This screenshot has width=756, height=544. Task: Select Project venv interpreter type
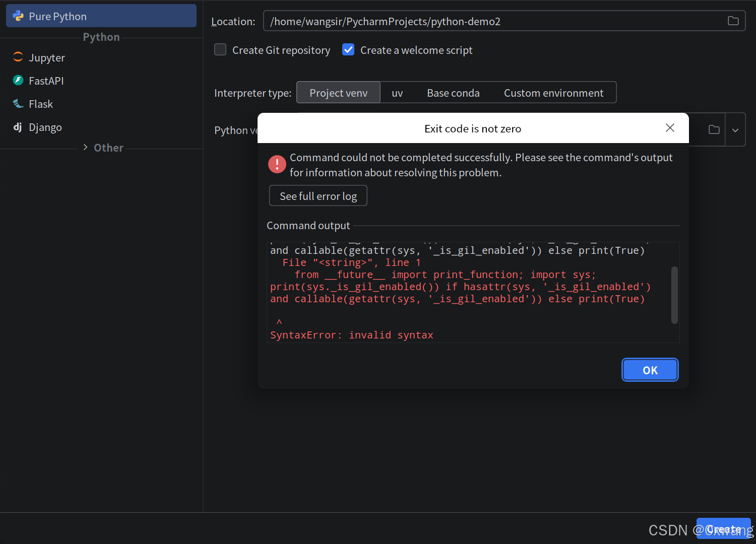[338, 93]
